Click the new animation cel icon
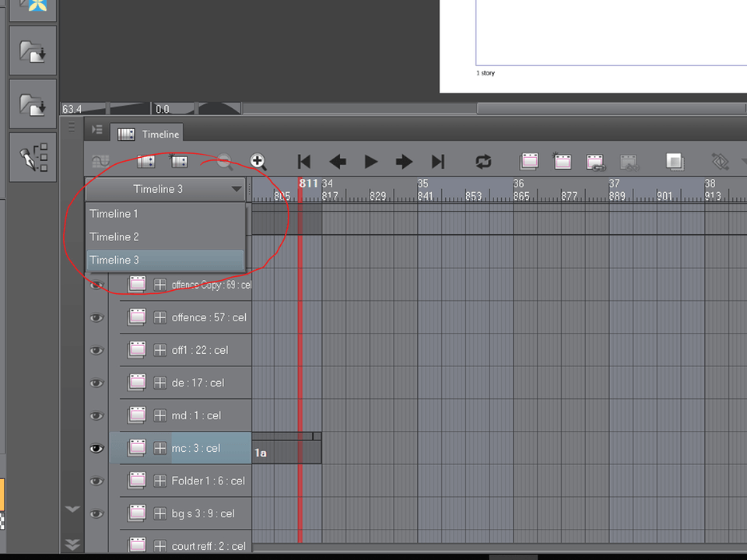Screen dimensions: 747x560 point(562,162)
